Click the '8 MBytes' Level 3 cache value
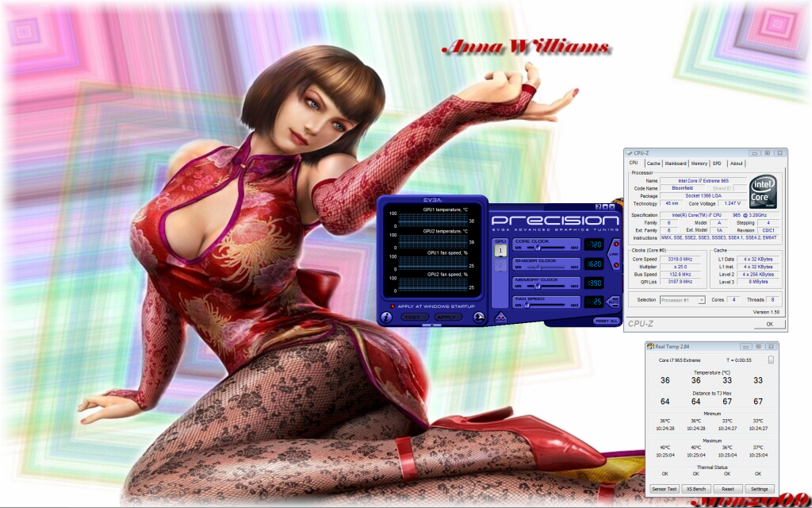The width and height of the screenshot is (812, 508). [758, 282]
